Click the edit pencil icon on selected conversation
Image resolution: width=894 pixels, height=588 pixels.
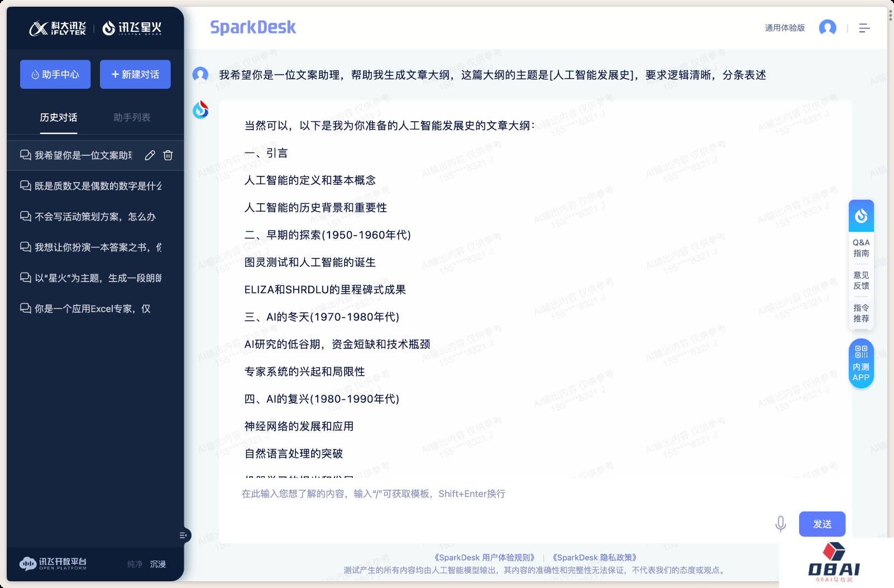(150, 155)
